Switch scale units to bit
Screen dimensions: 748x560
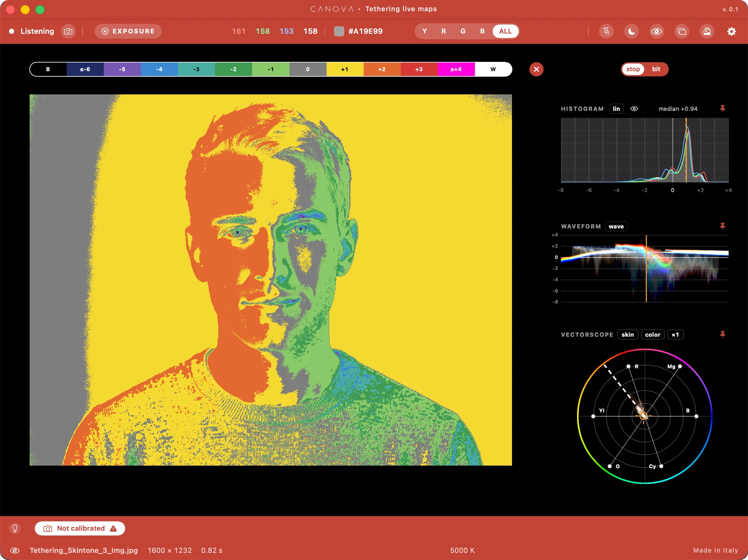click(656, 69)
